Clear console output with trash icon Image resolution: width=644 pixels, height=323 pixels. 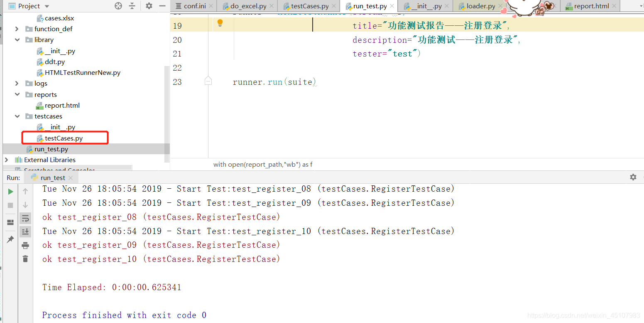click(x=25, y=259)
